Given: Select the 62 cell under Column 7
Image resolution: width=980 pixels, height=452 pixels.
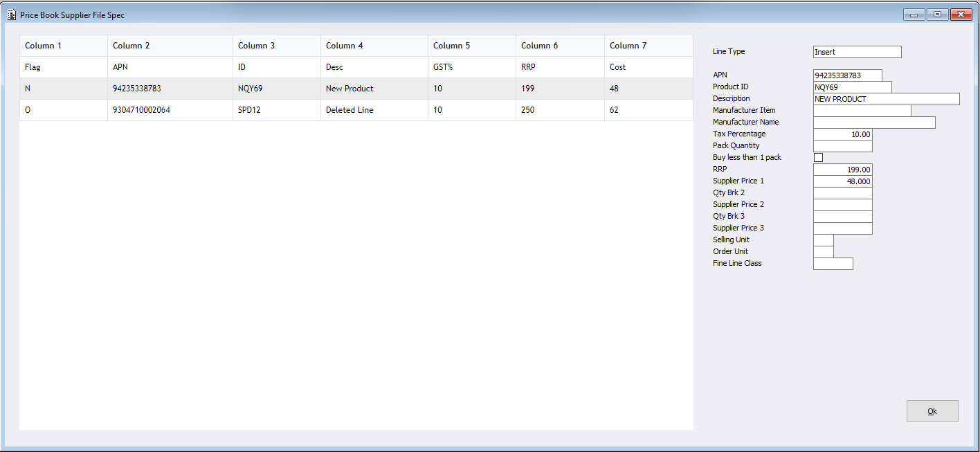Looking at the screenshot, I should (649, 110).
